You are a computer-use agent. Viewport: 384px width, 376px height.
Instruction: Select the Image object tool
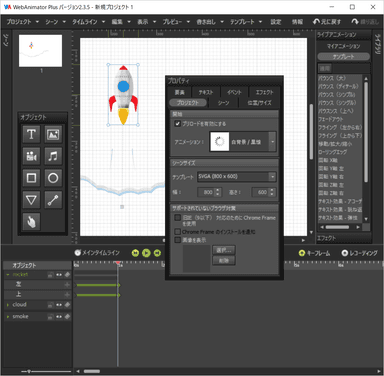point(53,134)
